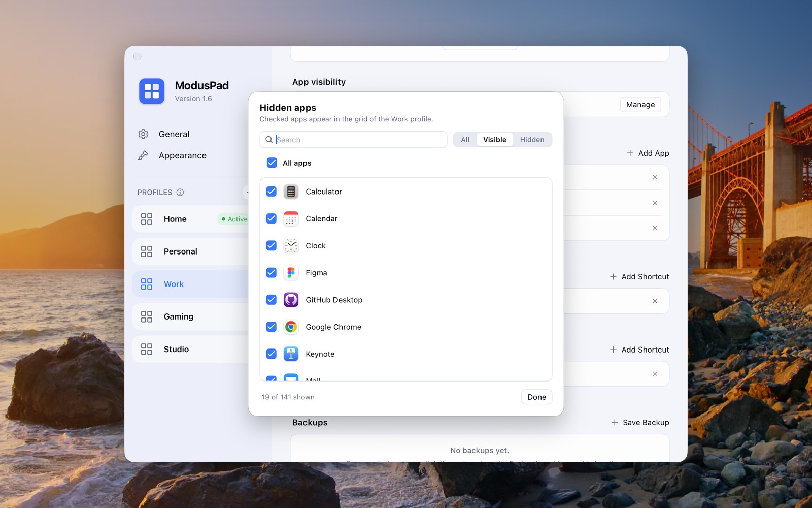This screenshot has width=812, height=508.
Task: Click the '19 of 141 shown' text
Action: (288, 397)
